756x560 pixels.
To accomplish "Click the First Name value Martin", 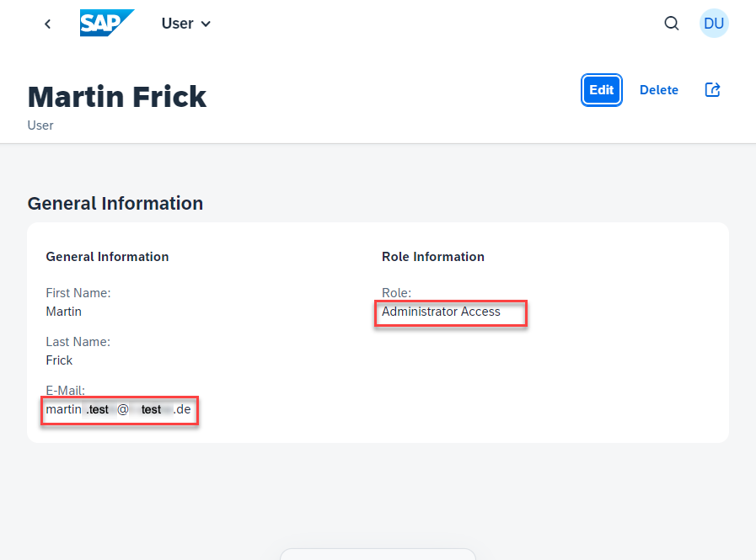I will click(x=64, y=312).
